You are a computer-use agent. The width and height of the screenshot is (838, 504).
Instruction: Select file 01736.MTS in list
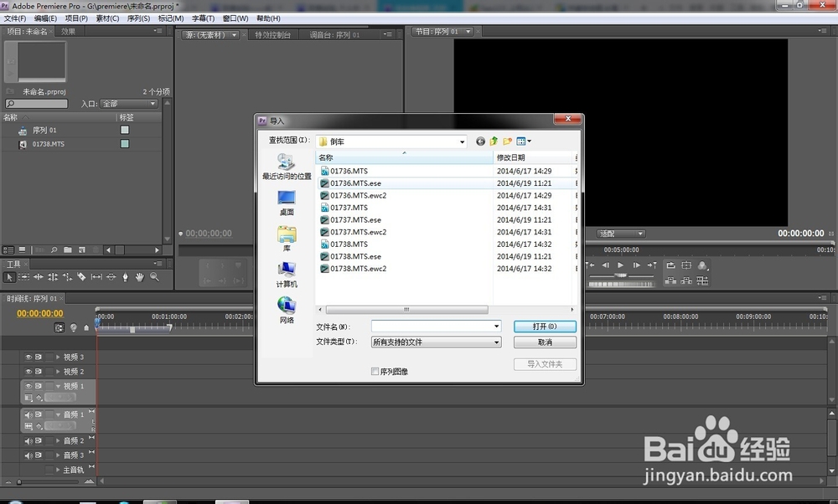pos(349,171)
